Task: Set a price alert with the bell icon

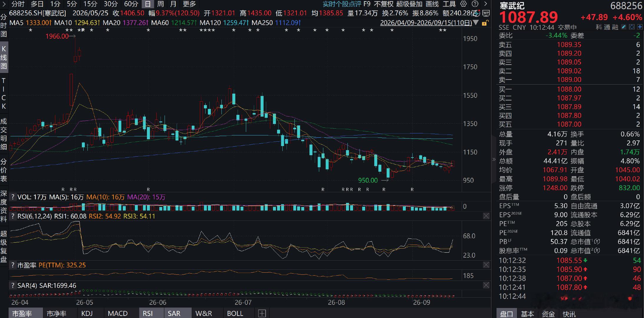Action: click(x=632, y=27)
